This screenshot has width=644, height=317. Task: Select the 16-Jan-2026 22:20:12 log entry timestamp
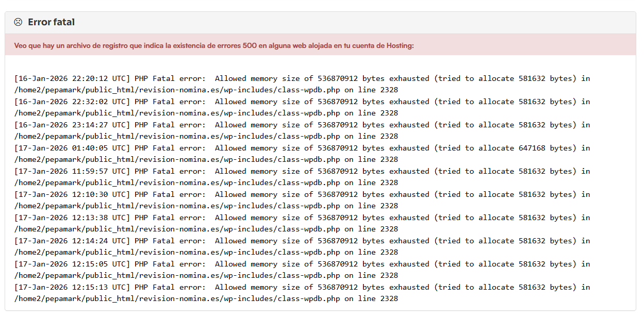tap(72, 79)
